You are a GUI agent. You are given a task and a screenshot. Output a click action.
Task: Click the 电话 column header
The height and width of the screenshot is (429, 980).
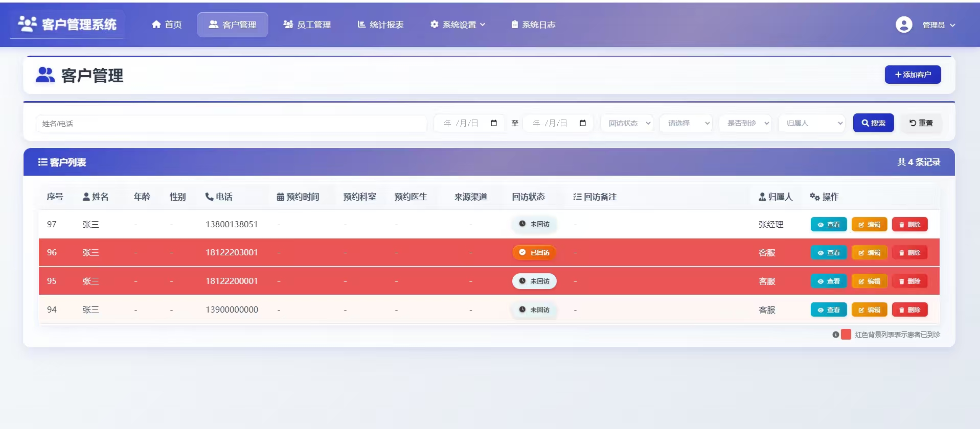[x=219, y=197]
